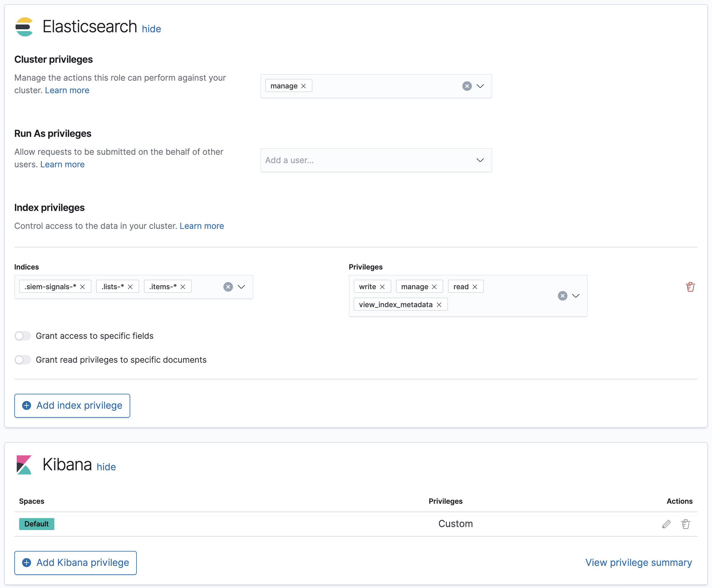The image size is (712, 588).
Task: Remove the write privilege tag
Action: point(382,287)
